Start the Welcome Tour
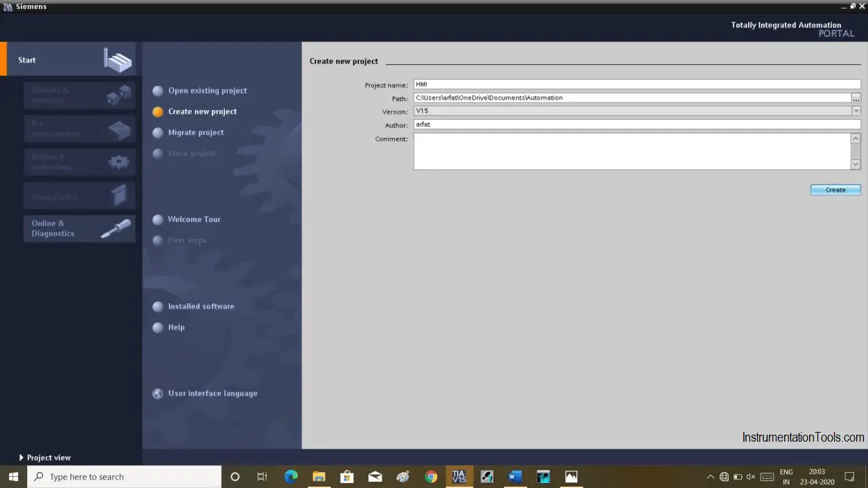This screenshot has height=488, width=868. pyautogui.click(x=194, y=219)
